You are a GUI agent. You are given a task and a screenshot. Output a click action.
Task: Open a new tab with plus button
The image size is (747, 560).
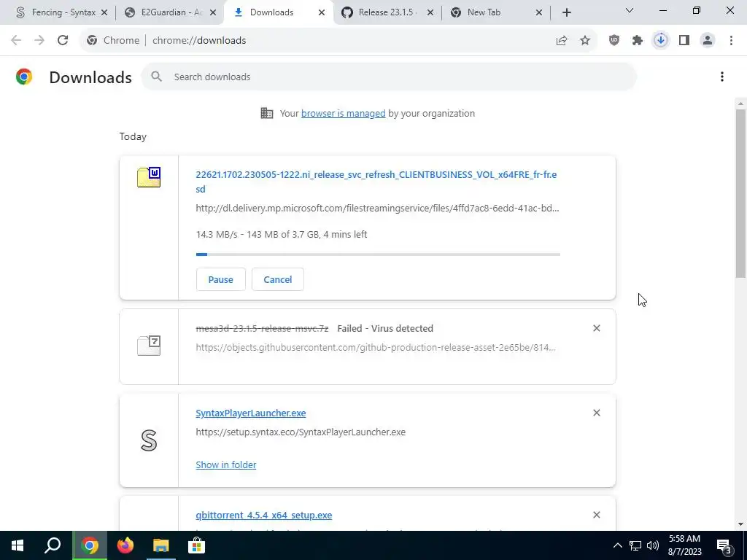(566, 12)
